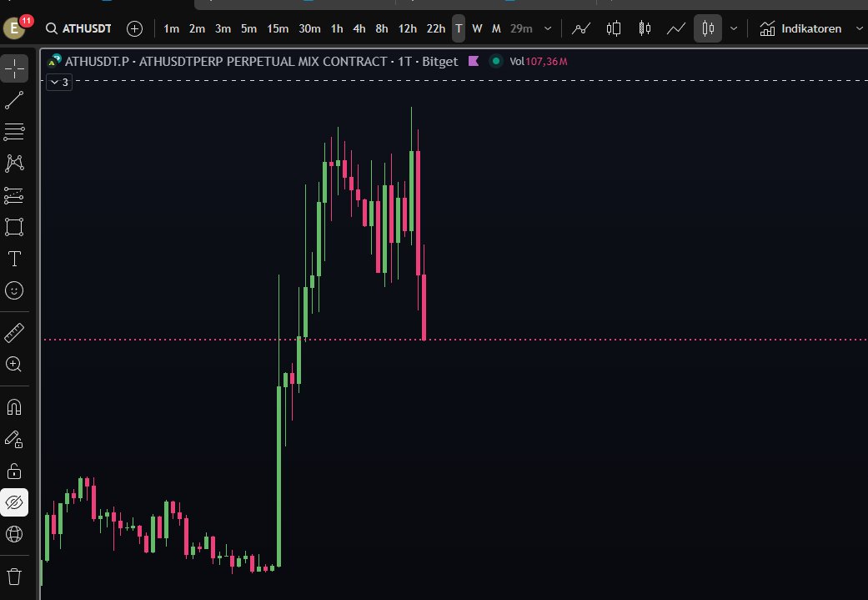
Task: Click the 29m custom interval
Action: point(521,28)
